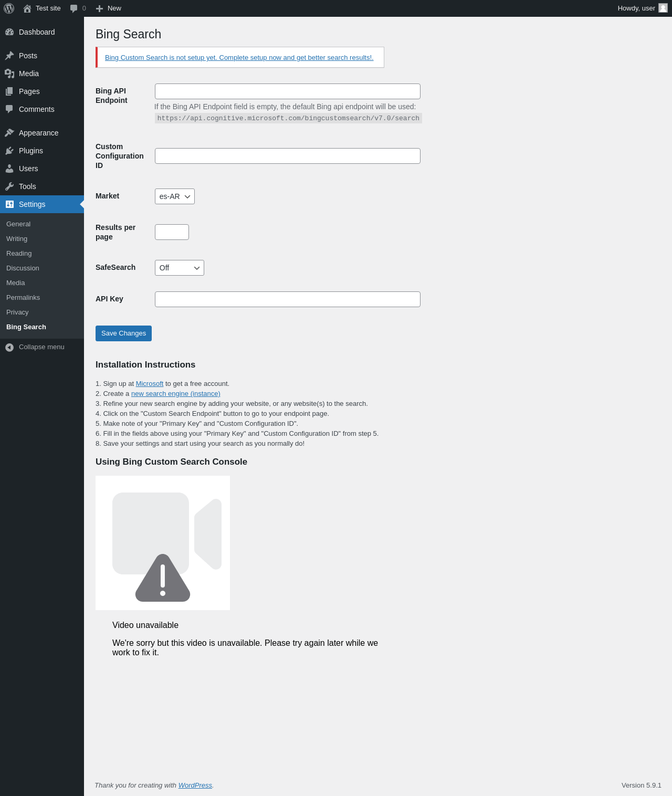Open the Bing Custom Search setup notice link

[239, 58]
